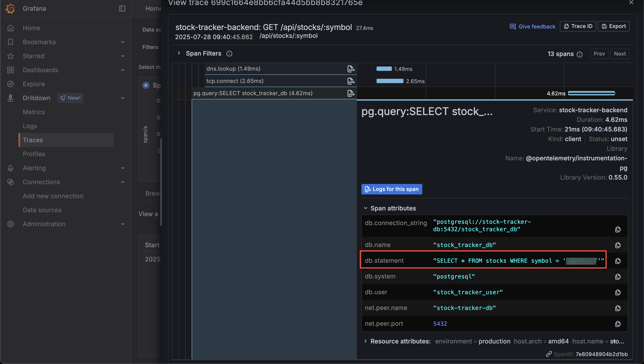Select the Sp radio button in background panel
Viewport: 644px width, 364px height.
coord(146,85)
